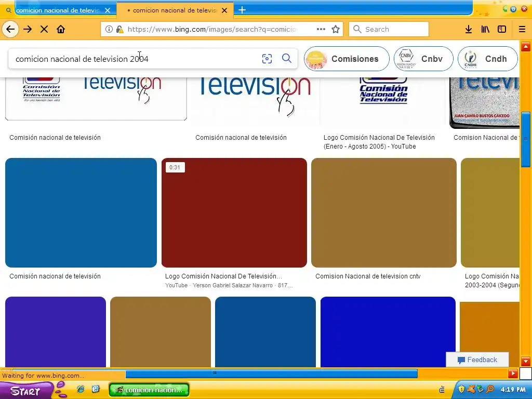Click the horizontal scrollbar thumb

tap(271, 374)
